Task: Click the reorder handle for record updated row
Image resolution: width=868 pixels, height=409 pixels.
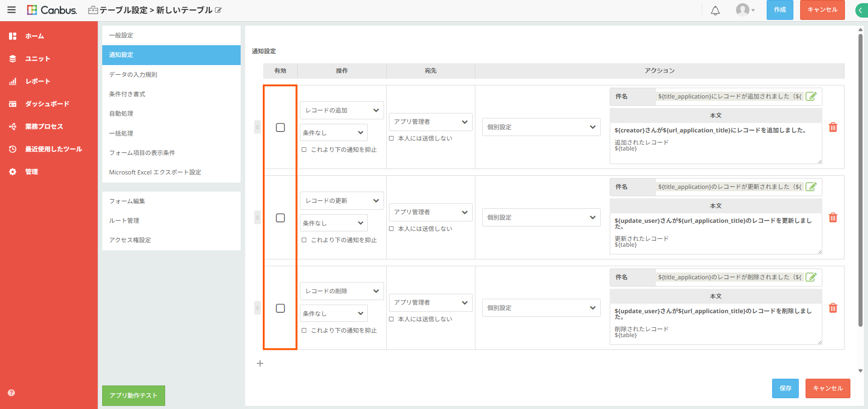Action: (x=257, y=217)
